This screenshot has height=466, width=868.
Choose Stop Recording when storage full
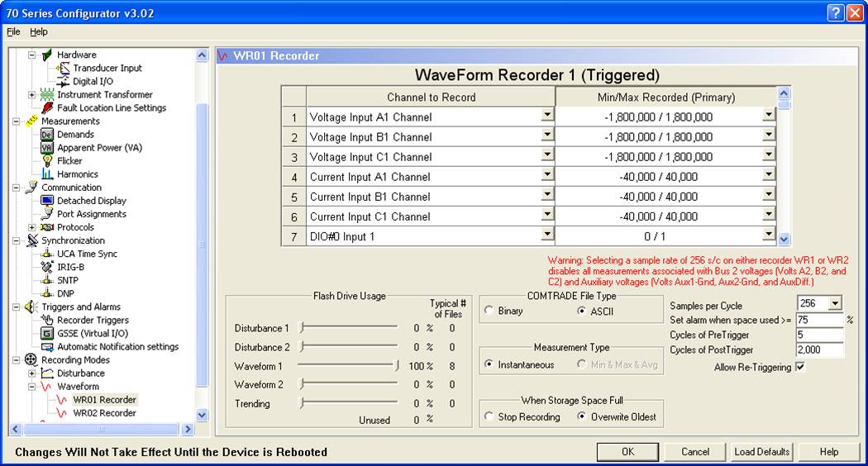[489, 416]
